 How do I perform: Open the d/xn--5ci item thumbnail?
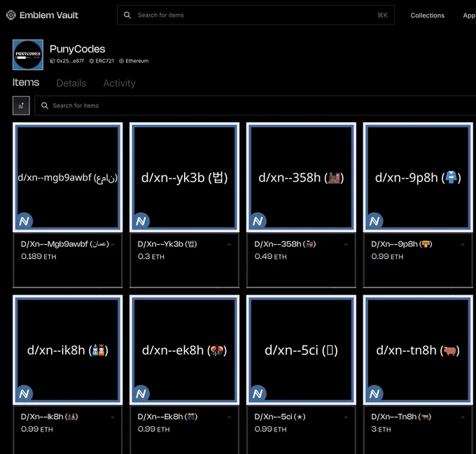pyautogui.click(x=301, y=350)
